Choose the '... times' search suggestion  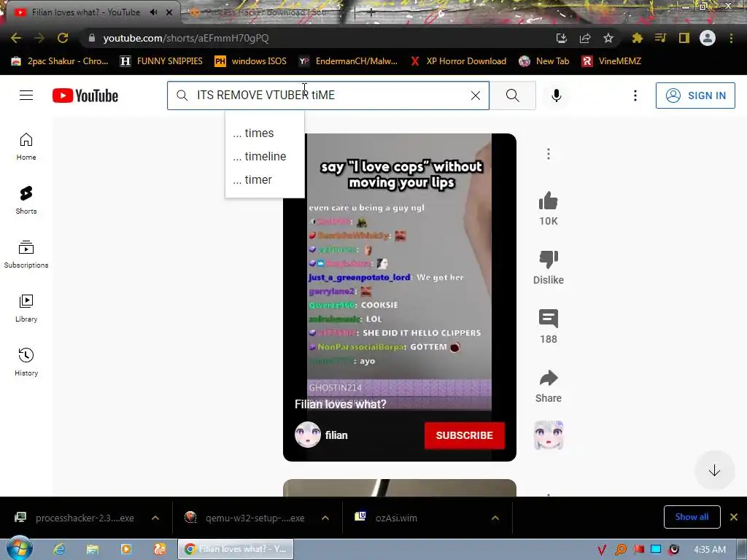(x=265, y=133)
